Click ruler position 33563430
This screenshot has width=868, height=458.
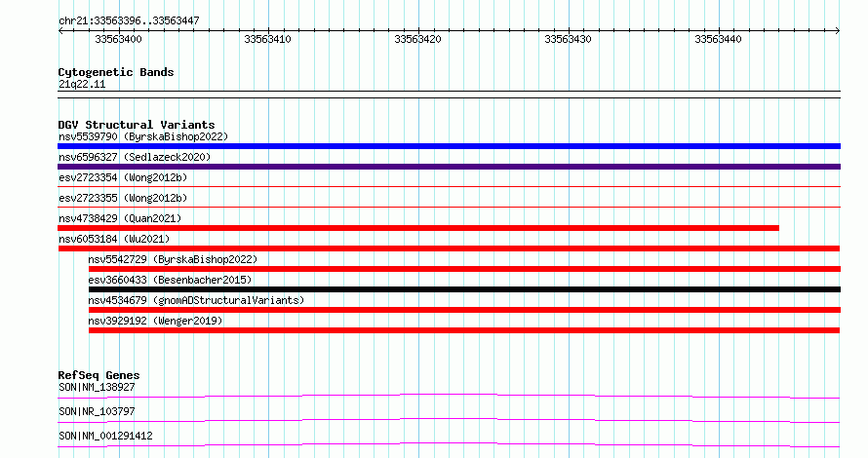(568, 39)
